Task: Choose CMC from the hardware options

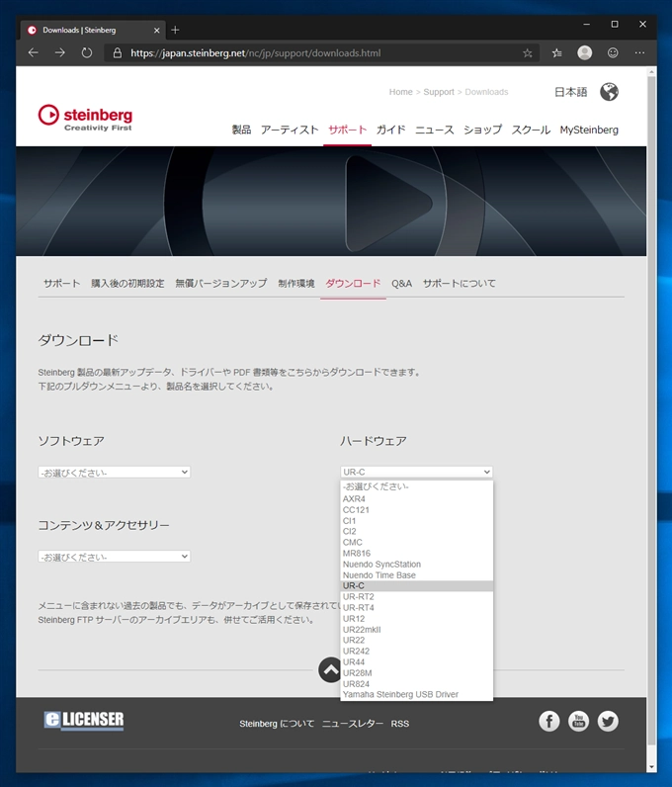Action: click(417, 543)
